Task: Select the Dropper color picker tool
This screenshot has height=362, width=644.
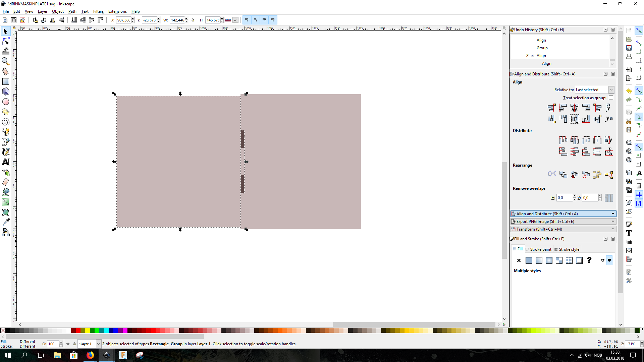Action: 6,222
